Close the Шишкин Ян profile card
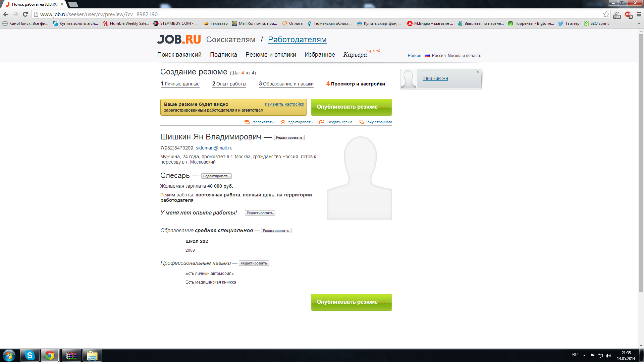 click(478, 72)
